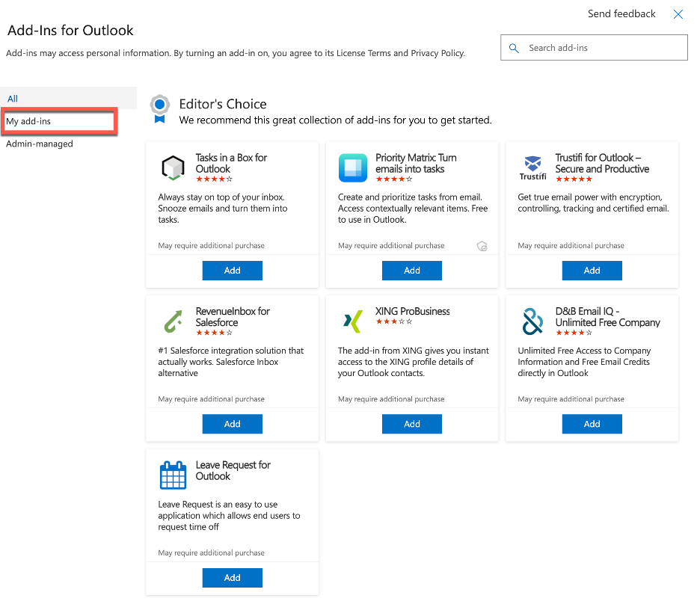Open Priority Matrix: Turn emails into tasks title
This screenshot has height=616, width=700.
coord(416,164)
